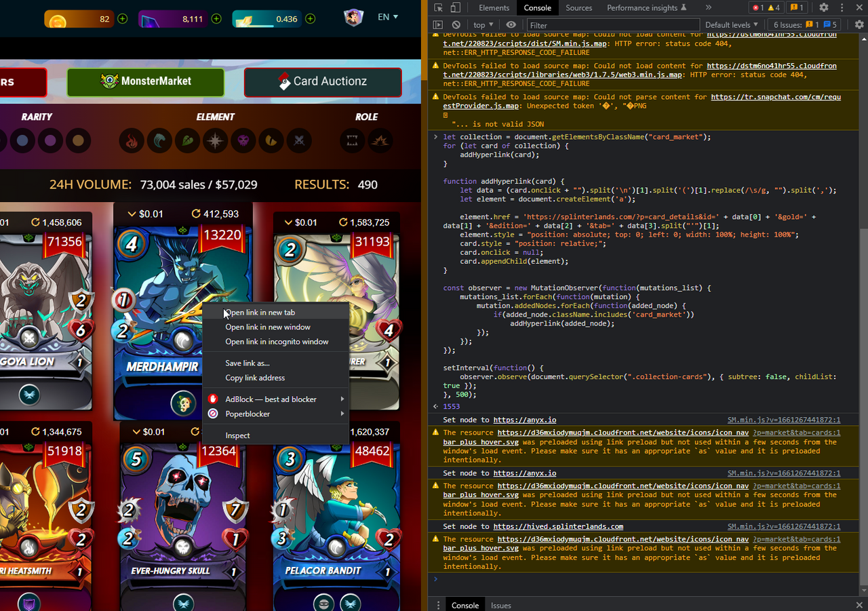Viewport: 868px width, 611px height.
Task: Clear the console output
Action: (456, 24)
